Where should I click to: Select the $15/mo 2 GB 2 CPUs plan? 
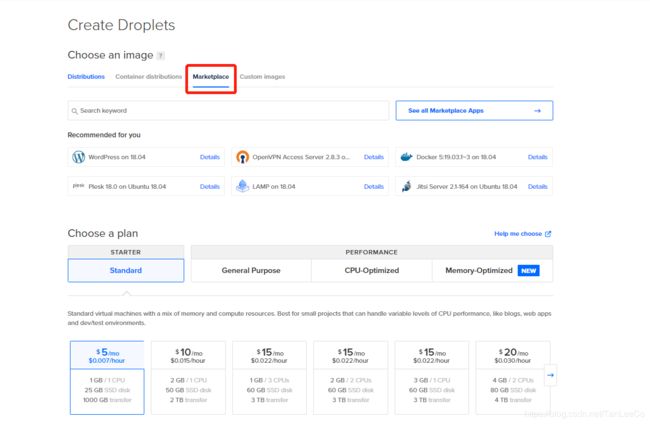[x=351, y=378]
